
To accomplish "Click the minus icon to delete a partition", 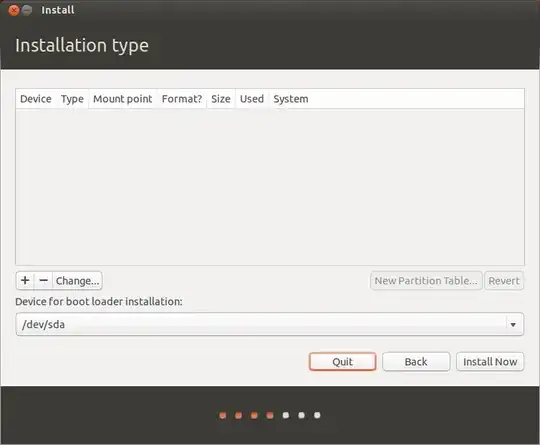I will (43, 280).
